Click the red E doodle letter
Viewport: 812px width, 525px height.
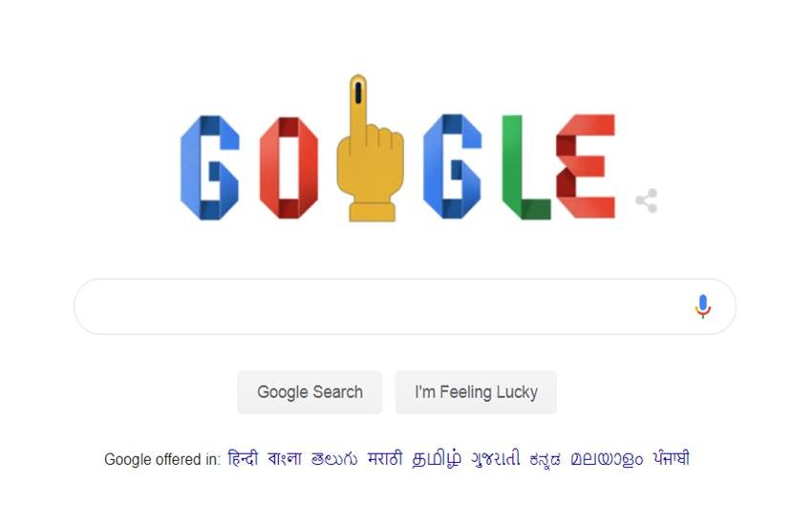point(586,166)
